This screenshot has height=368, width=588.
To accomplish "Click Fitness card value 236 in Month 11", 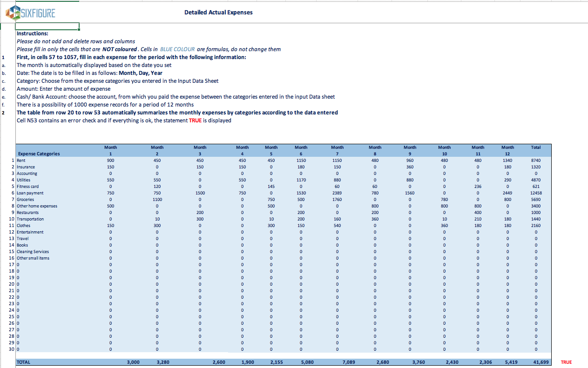I will click(x=478, y=187).
